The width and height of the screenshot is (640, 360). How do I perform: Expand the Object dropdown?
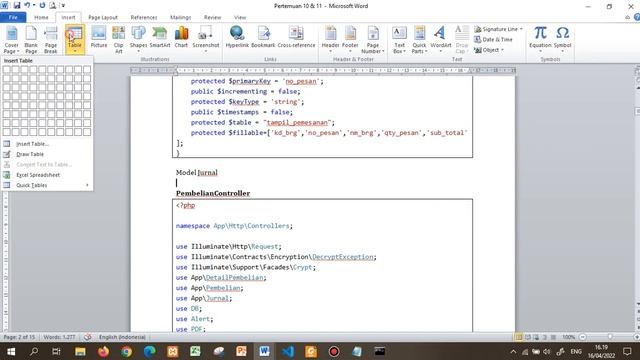502,50
